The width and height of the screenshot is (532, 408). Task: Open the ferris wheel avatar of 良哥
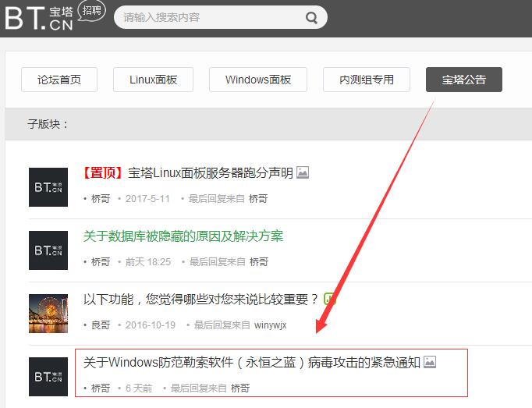[48, 314]
